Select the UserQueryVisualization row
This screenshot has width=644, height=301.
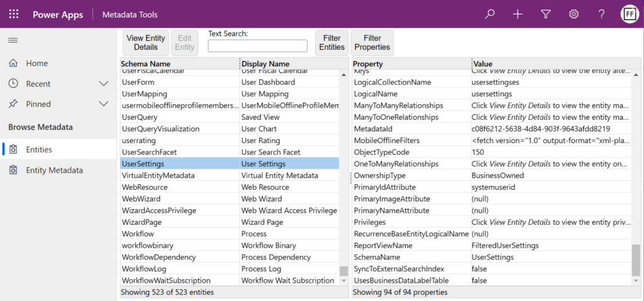(x=230, y=129)
